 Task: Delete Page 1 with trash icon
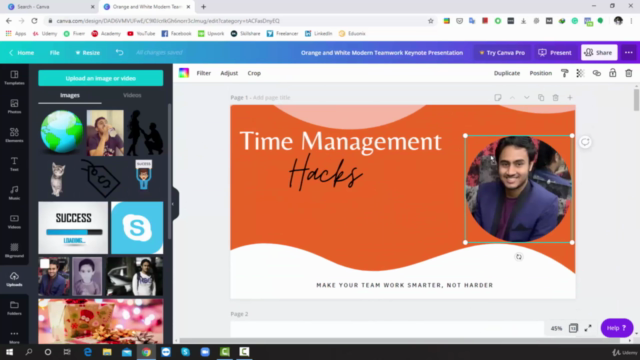coord(555,98)
